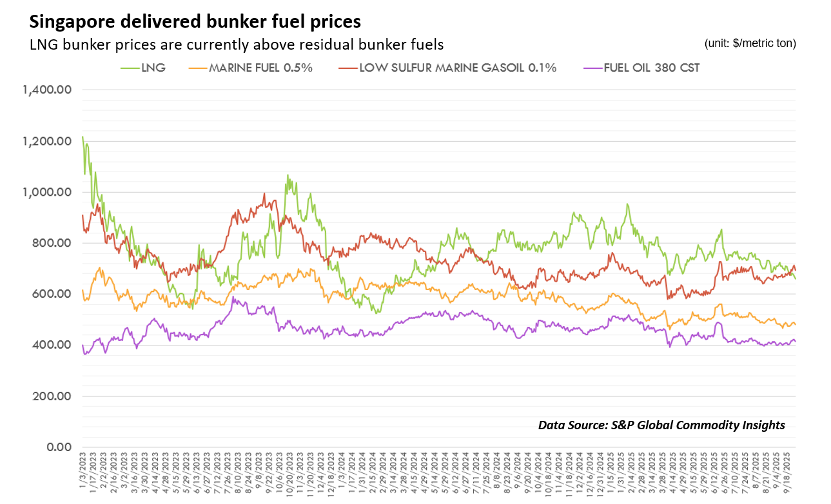The height and width of the screenshot is (504, 831).
Task: Click the MARINE FUEL 0.5% legend label
Action: [260, 68]
